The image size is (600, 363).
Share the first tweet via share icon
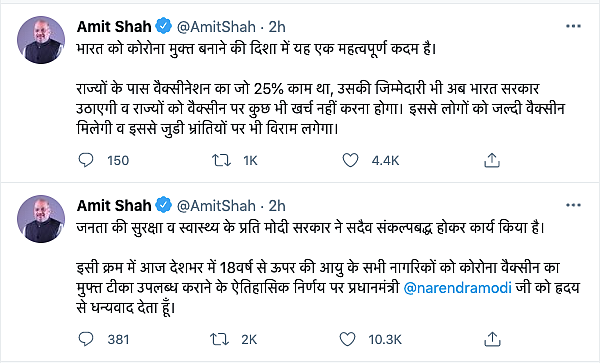pos(492,160)
